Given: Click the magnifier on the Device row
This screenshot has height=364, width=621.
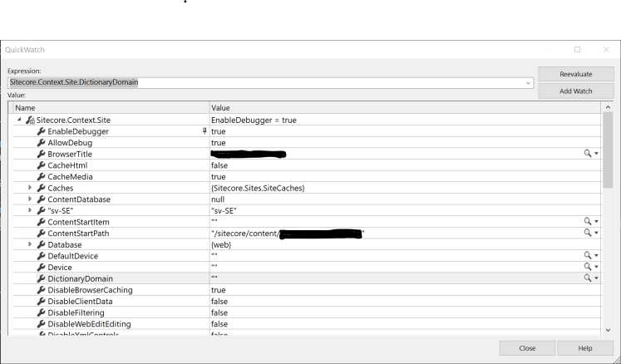Looking at the screenshot, I should click(x=587, y=268).
